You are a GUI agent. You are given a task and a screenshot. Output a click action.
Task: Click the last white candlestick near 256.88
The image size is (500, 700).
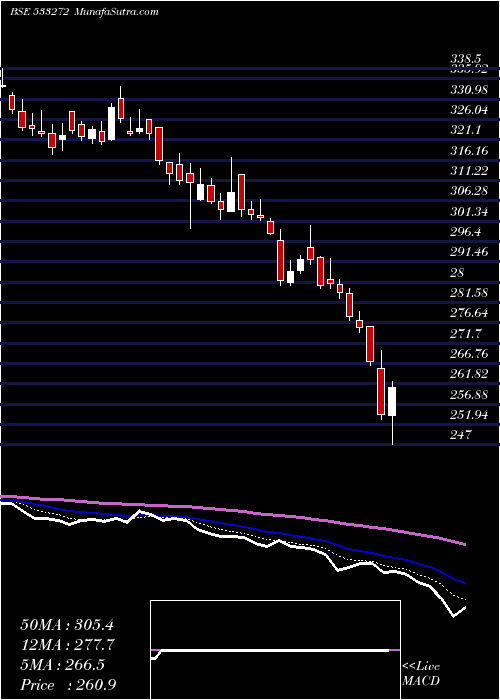coord(392,402)
